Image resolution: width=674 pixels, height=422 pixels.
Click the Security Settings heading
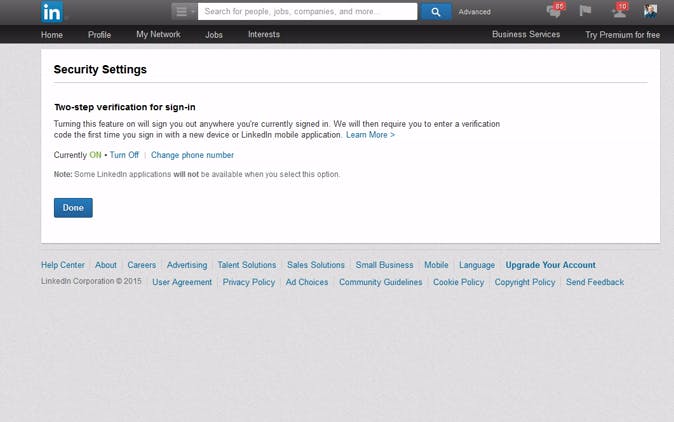(100, 70)
